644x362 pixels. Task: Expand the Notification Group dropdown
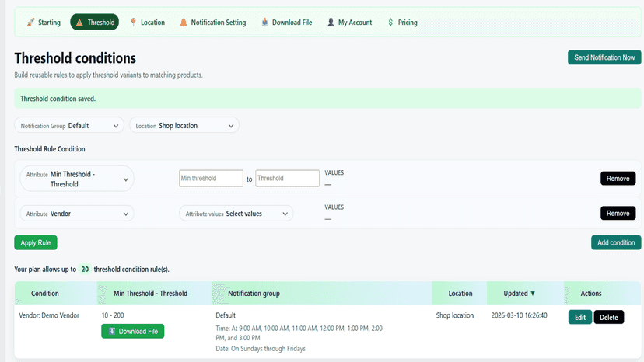coord(69,126)
